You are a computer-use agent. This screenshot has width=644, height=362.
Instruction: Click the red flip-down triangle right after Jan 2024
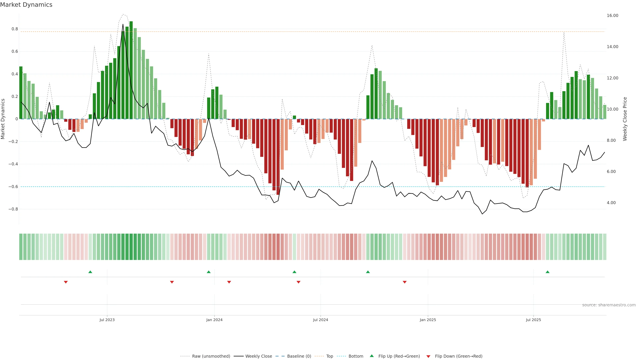[x=229, y=282]
